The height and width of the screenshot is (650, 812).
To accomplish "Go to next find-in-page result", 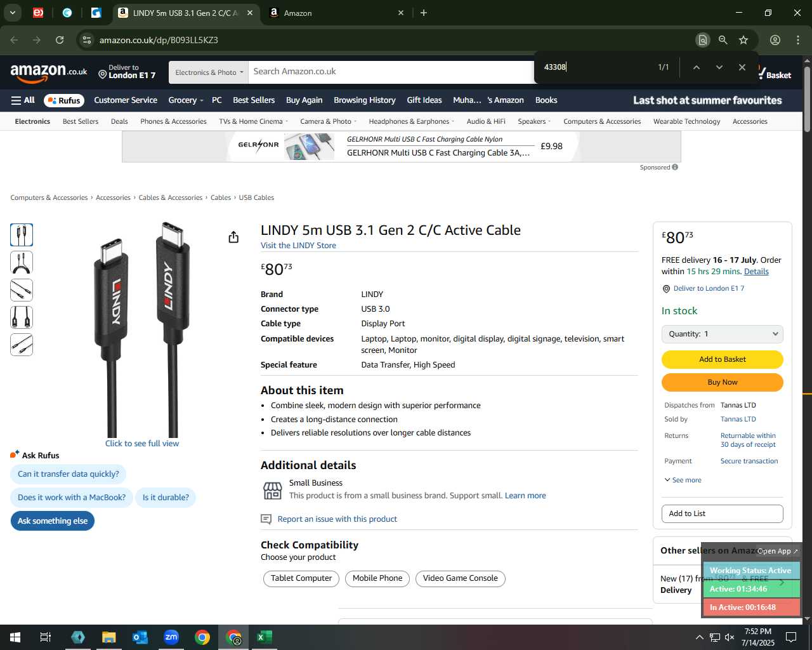I will click(x=719, y=67).
